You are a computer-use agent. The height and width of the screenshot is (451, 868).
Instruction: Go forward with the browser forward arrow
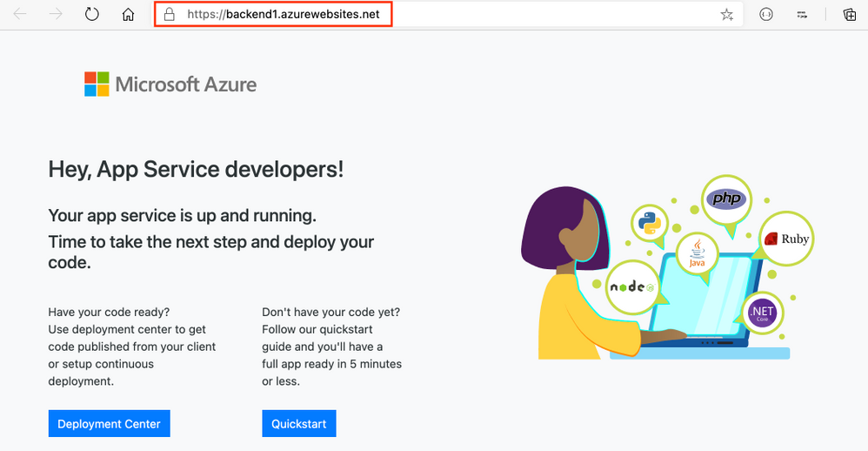pos(56,15)
